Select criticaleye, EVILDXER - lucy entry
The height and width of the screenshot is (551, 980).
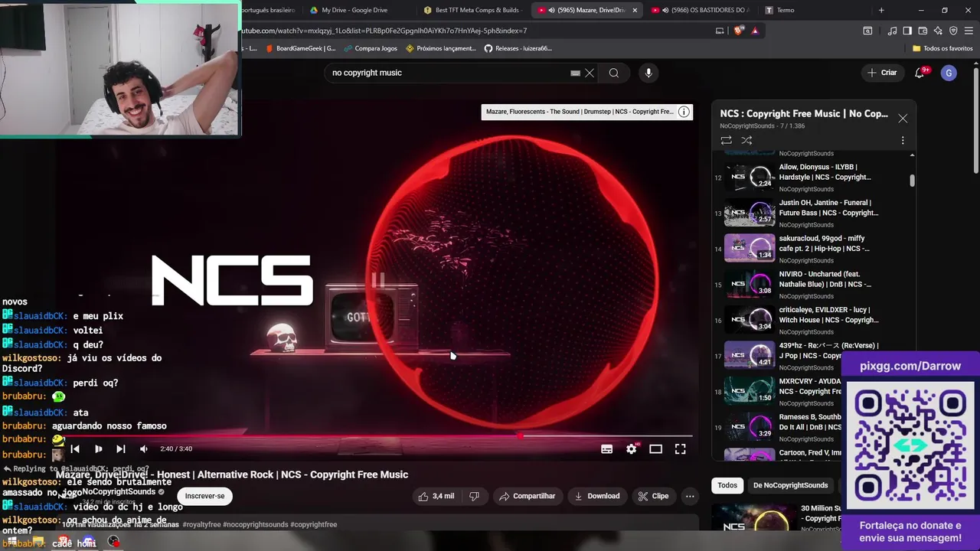[812, 320]
